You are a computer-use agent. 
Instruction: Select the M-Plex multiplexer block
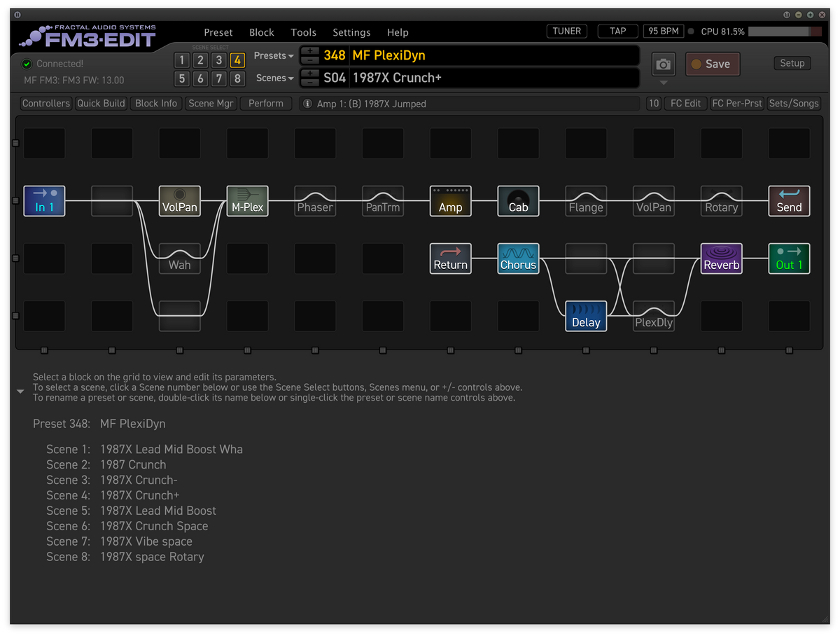248,200
